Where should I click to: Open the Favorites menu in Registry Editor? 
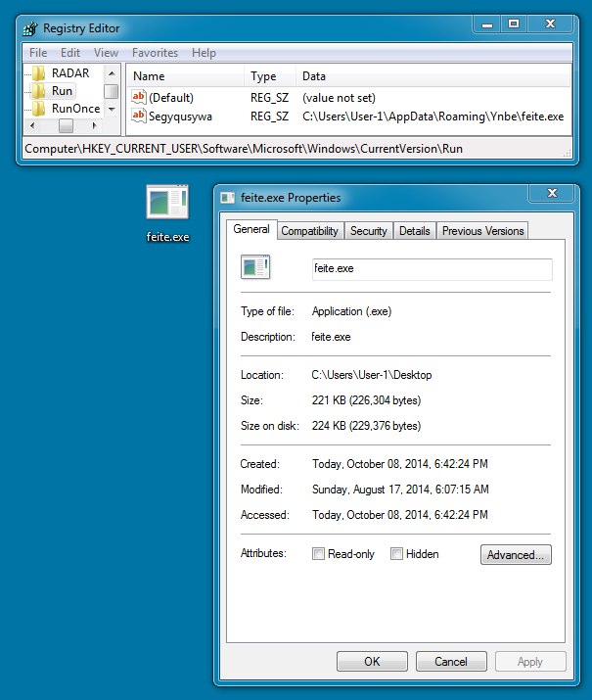(x=155, y=53)
